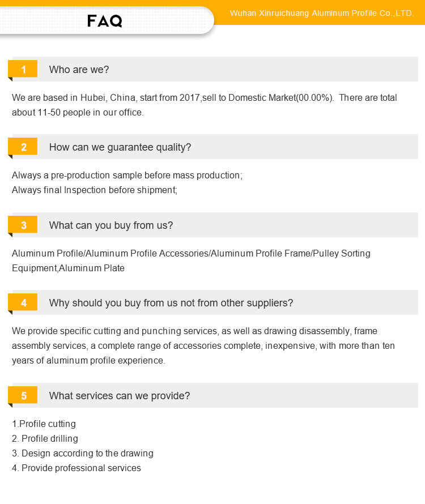Select '2. Profile drilling' list item
This screenshot has width=425, height=504.
point(45,438)
